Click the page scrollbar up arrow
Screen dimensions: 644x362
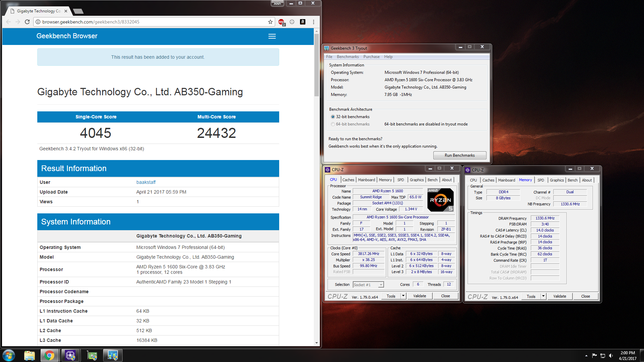pyautogui.click(x=316, y=31)
